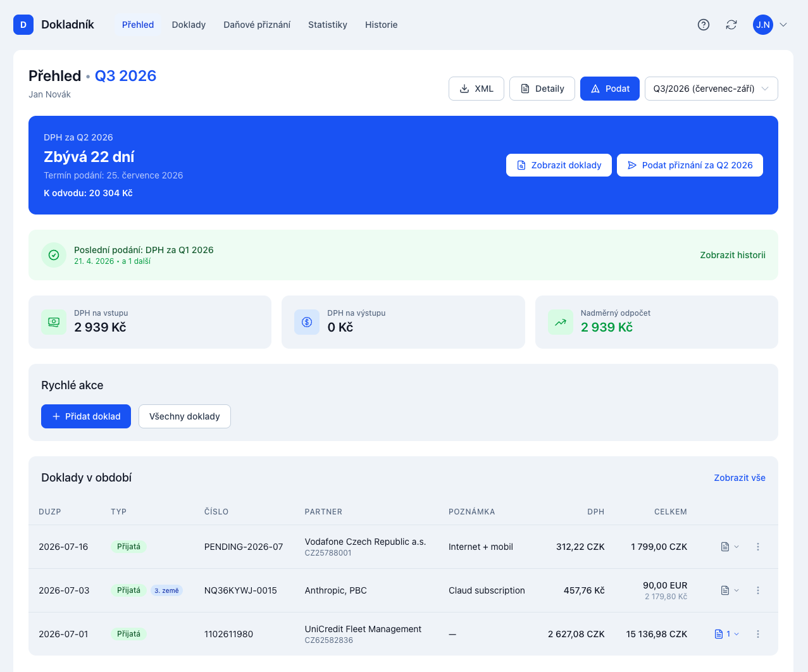Open the help question mark icon
Image resolution: width=808 pixels, height=672 pixels.
704,25
